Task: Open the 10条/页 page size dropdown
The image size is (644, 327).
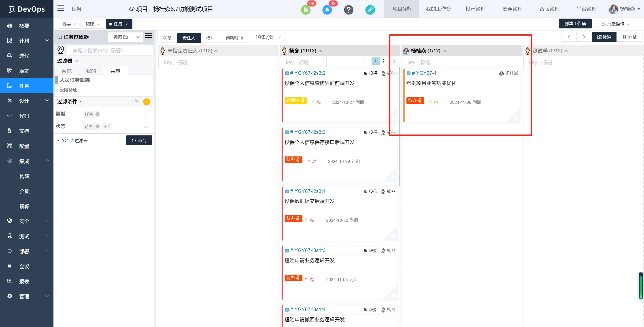Action: 267,37
